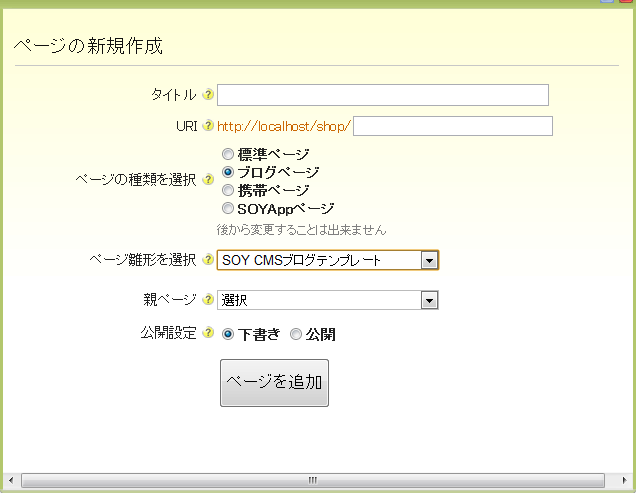
Task: Click the horizontal scrollbar's right arrow
Action: [x=625, y=480]
